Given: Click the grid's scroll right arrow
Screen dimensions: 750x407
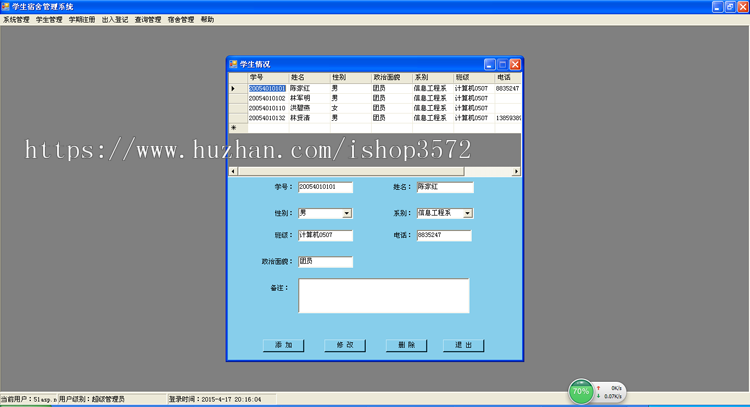Looking at the screenshot, I should pyautogui.click(x=516, y=171).
